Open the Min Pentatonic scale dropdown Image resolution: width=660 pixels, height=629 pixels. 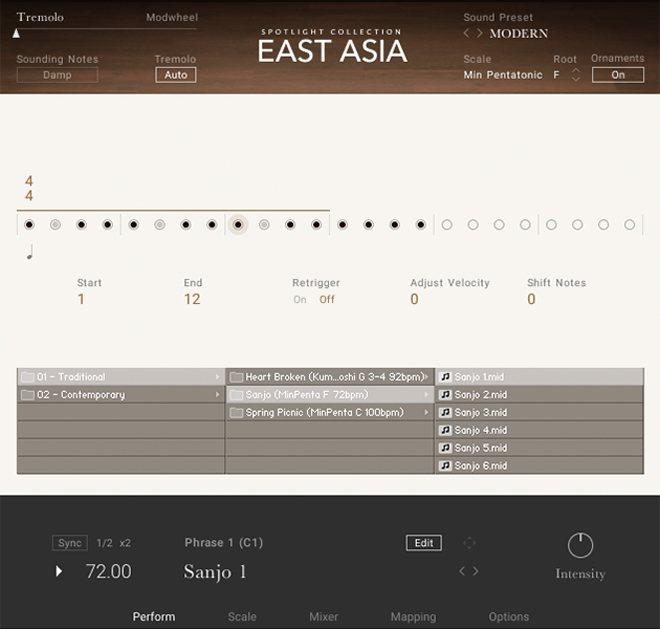[503, 75]
